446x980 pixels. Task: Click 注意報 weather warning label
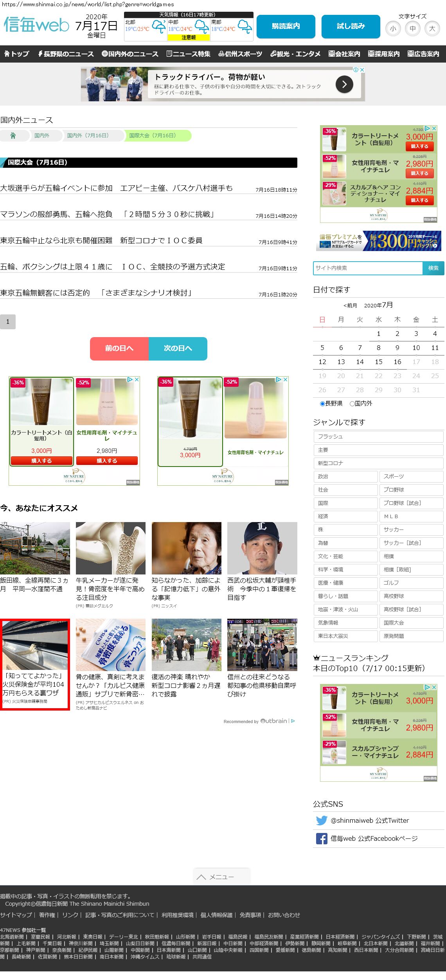pos(189,38)
